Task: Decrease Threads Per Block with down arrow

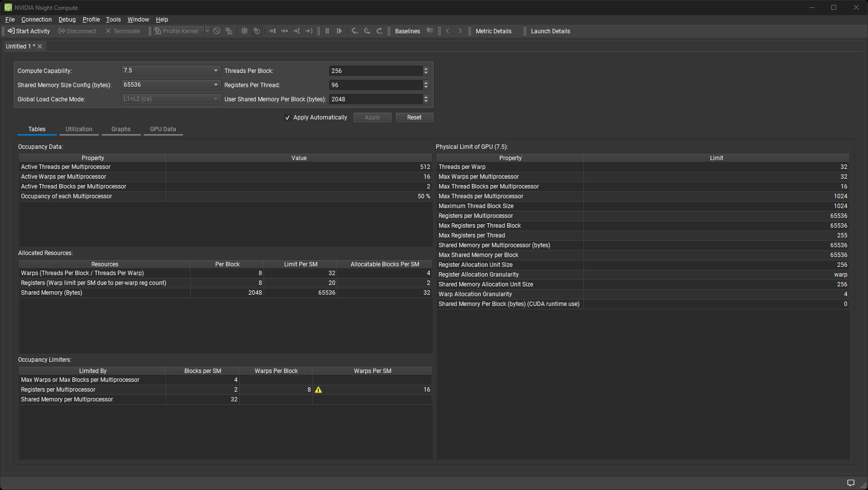Action: click(426, 73)
